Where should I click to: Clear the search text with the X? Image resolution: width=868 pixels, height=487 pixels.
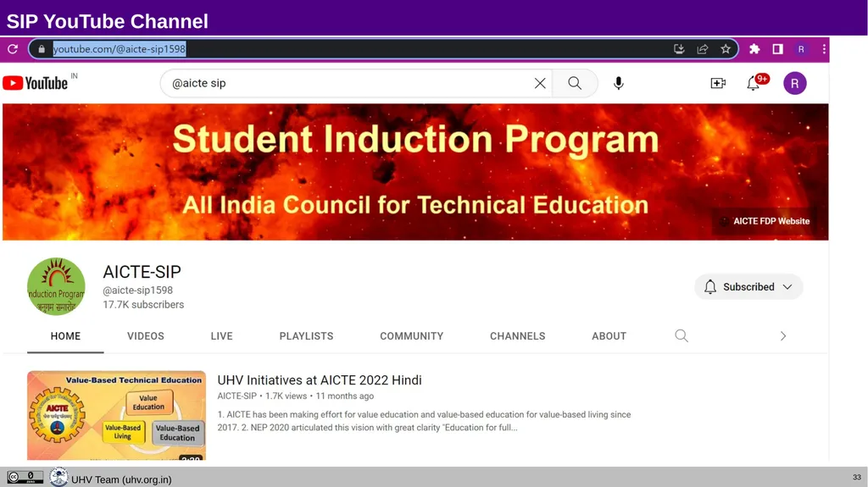540,83
